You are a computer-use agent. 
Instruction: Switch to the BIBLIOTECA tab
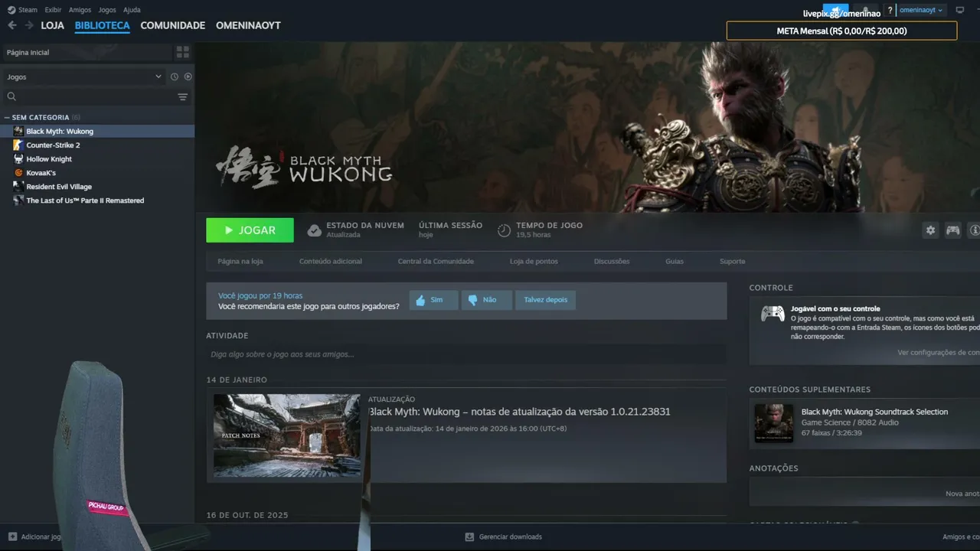[x=102, y=25]
